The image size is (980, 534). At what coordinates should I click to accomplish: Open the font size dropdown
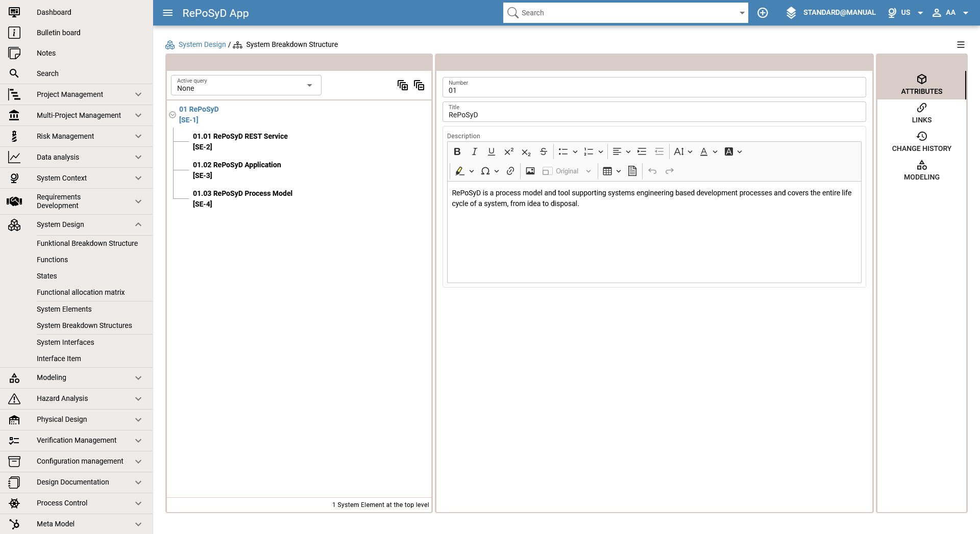click(x=683, y=151)
